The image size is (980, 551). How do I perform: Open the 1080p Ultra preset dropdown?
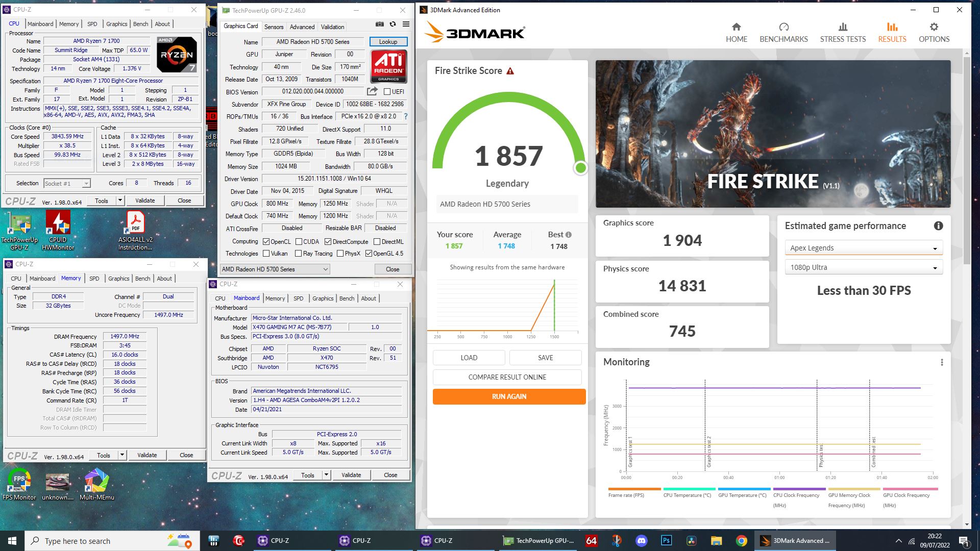864,267
